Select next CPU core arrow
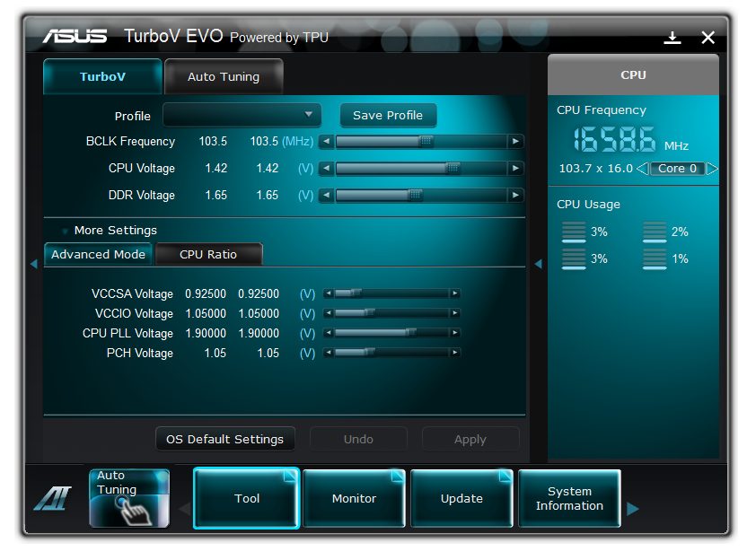The width and height of the screenshot is (747, 560). [x=712, y=169]
